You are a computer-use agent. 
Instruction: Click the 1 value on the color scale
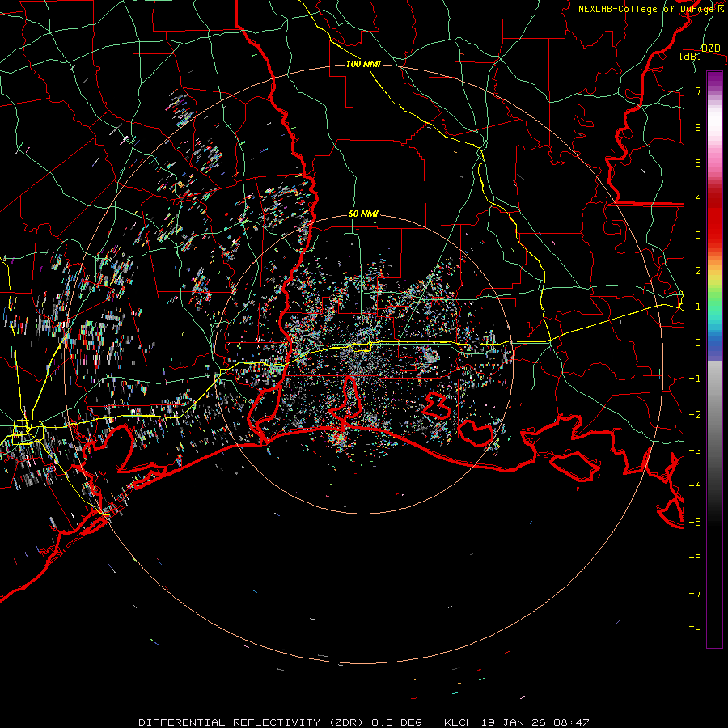click(698, 307)
